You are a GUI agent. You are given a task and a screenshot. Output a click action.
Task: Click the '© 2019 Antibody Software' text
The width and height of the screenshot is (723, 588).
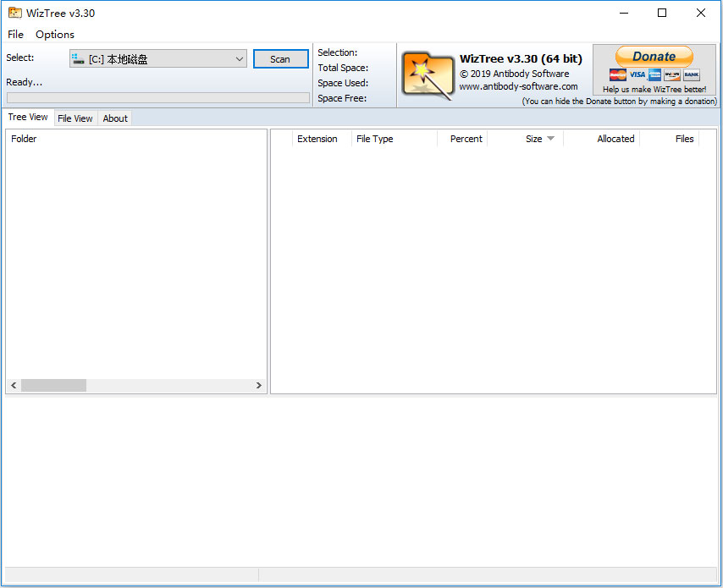514,74
